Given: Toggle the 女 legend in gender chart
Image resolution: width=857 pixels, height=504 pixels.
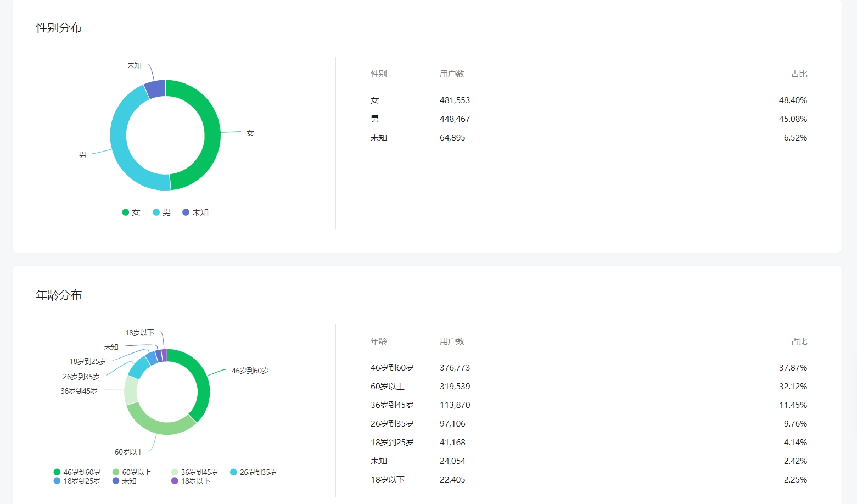Looking at the screenshot, I should (x=131, y=212).
